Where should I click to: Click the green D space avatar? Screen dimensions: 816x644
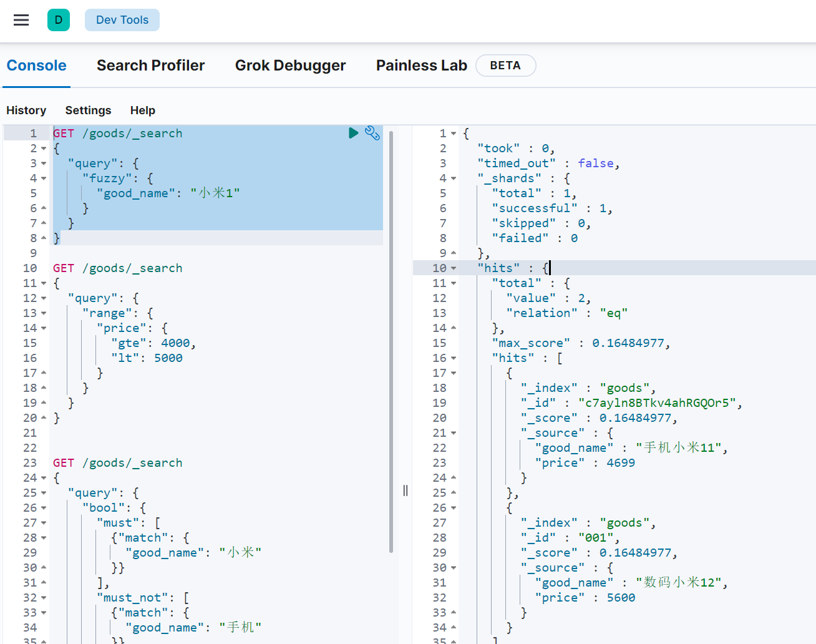(x=59, y=20)
